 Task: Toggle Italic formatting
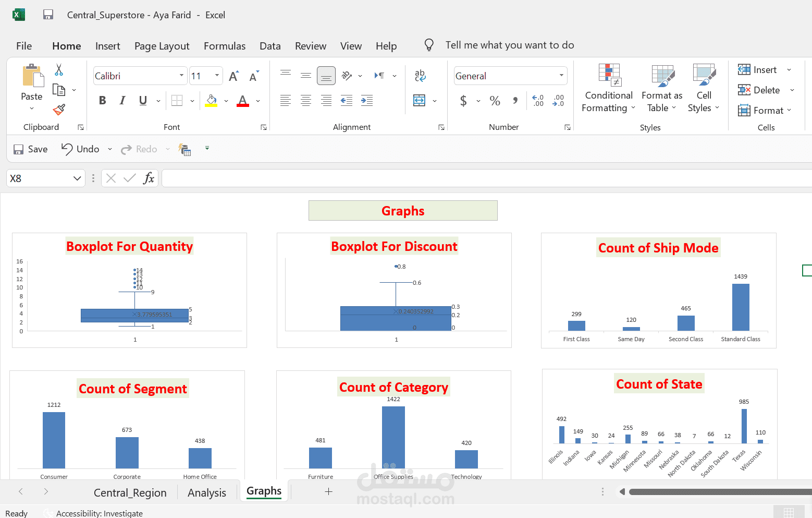[x=122, y=101]
